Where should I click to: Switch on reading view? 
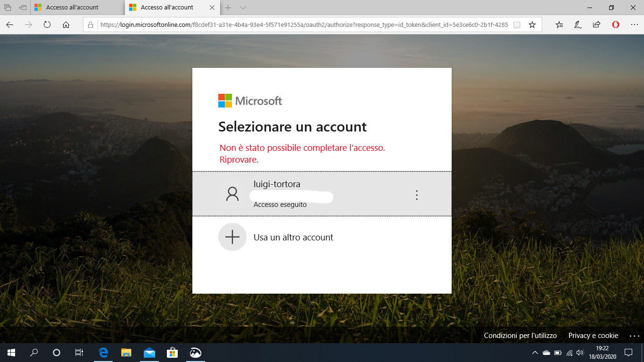point(517,25)
